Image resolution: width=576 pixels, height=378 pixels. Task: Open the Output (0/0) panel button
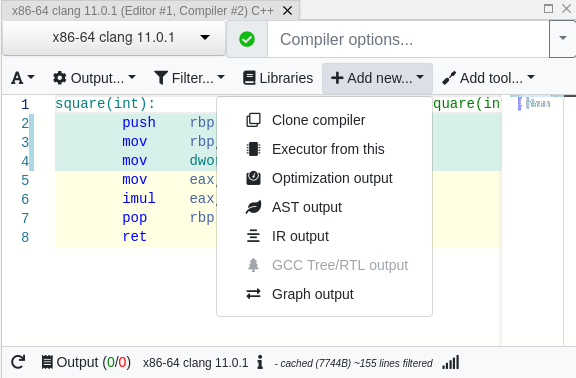point(86,362)
